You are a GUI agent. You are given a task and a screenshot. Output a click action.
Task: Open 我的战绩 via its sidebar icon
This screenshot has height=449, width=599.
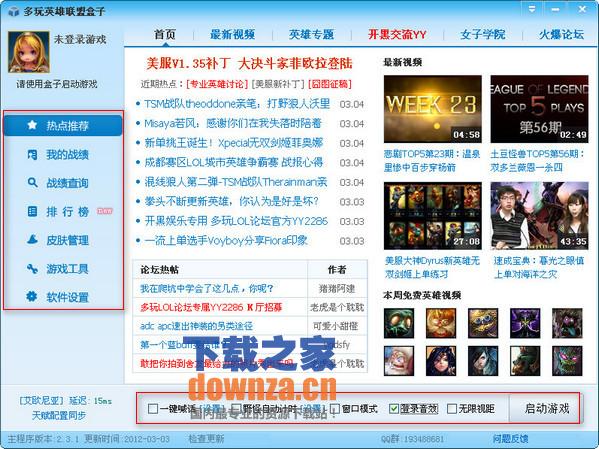tap(32, 154)
